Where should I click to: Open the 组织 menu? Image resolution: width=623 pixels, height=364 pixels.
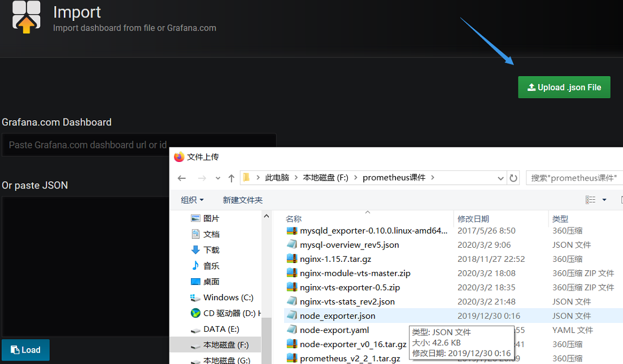[x=192, y=200]
